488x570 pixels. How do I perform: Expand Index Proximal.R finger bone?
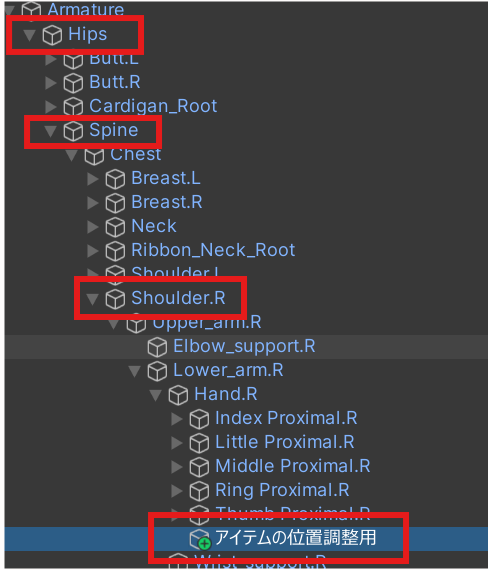point(177,419)
